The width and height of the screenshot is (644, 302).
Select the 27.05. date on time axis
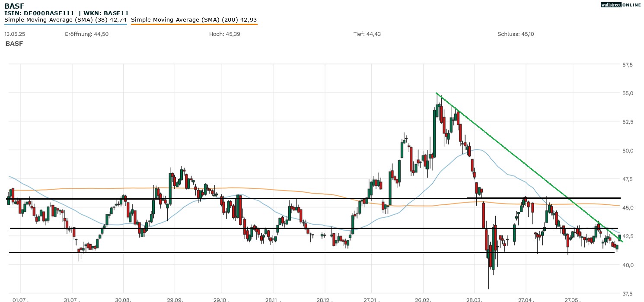(573, 299)
